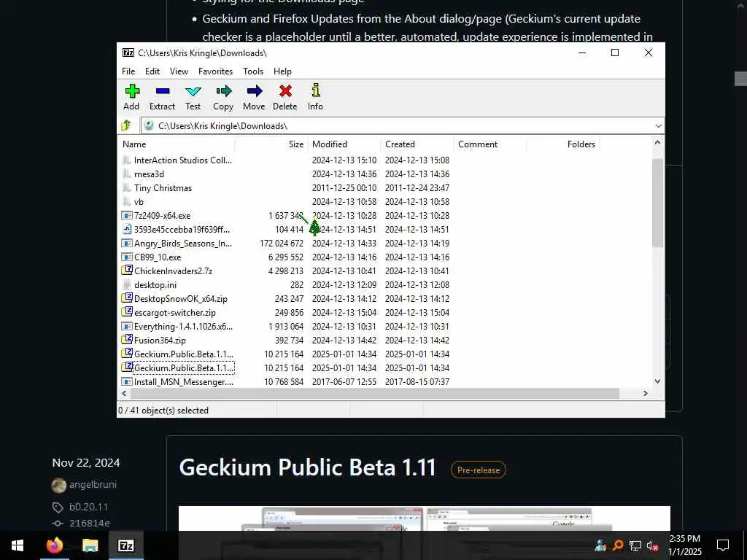Open the File menu
This screenshot has width=747, height=560.
click(x=128, y=71)
